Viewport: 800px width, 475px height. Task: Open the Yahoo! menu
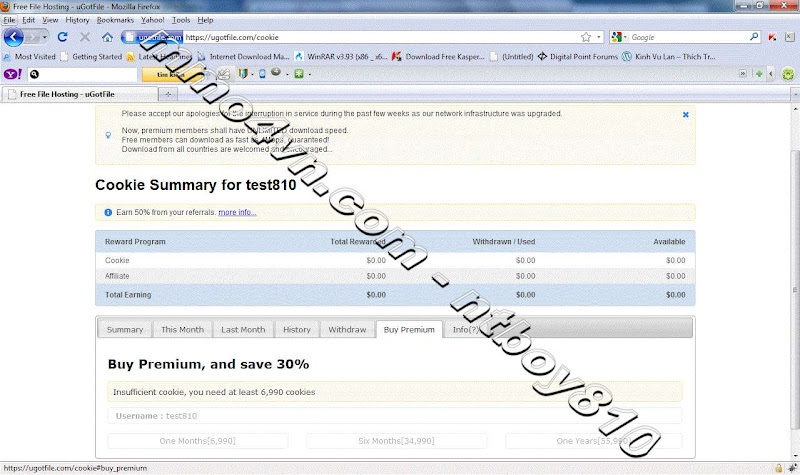153,20
